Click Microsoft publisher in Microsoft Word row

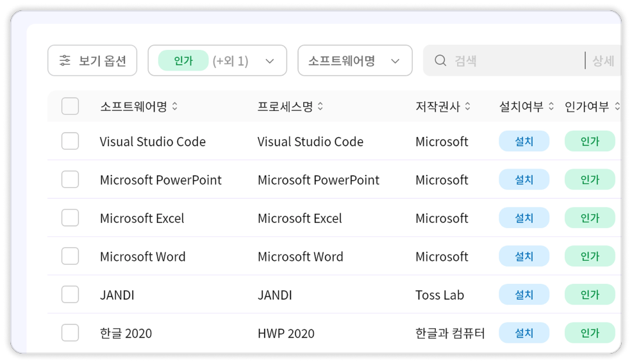click(442, 256)
